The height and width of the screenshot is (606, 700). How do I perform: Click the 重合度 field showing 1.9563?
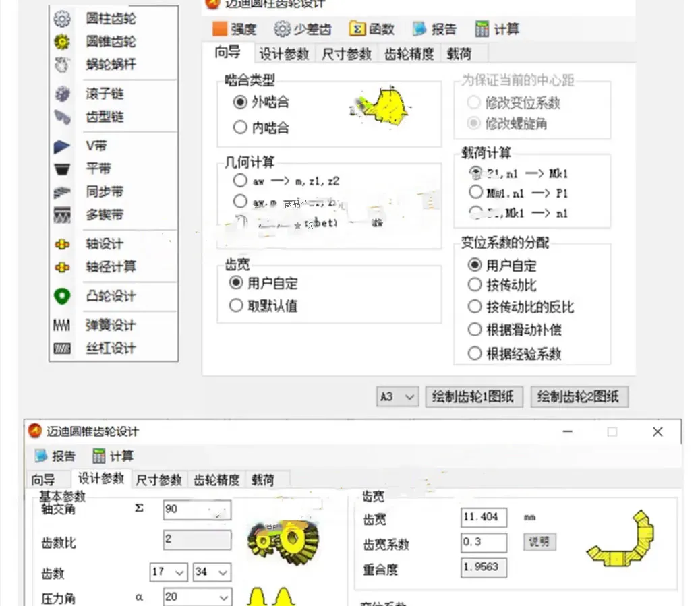[484, 567]
